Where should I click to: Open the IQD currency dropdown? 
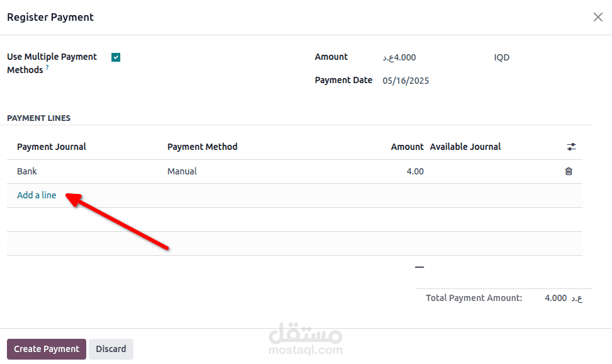click(x=502, y=57)
